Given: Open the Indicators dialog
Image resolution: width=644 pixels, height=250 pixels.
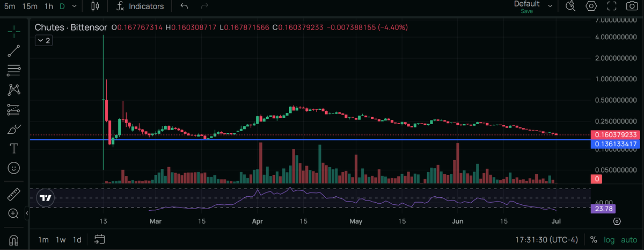Looking at the screenshot, I should pos(140,6).
